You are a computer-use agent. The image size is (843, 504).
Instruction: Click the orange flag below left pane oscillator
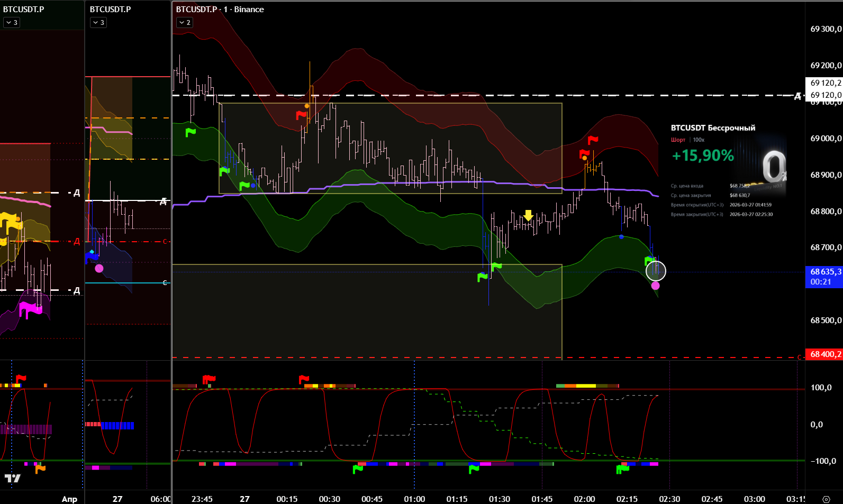(40, 469)
